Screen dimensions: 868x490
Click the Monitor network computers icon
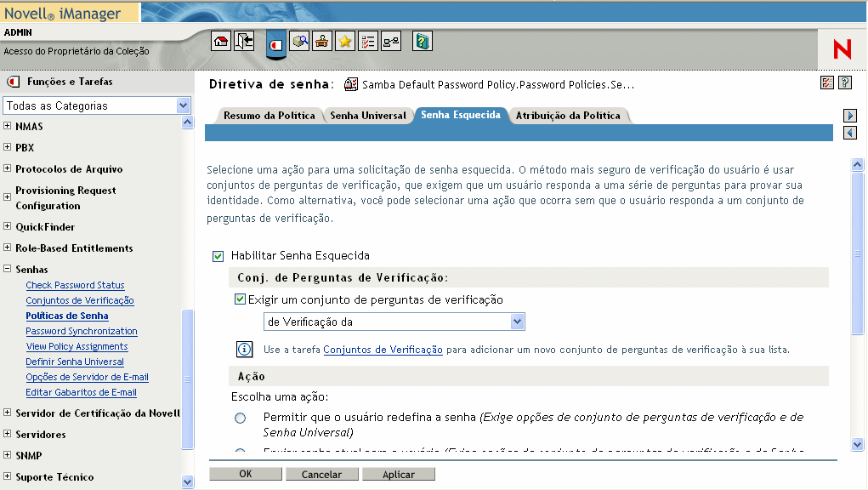coord(391,42)
